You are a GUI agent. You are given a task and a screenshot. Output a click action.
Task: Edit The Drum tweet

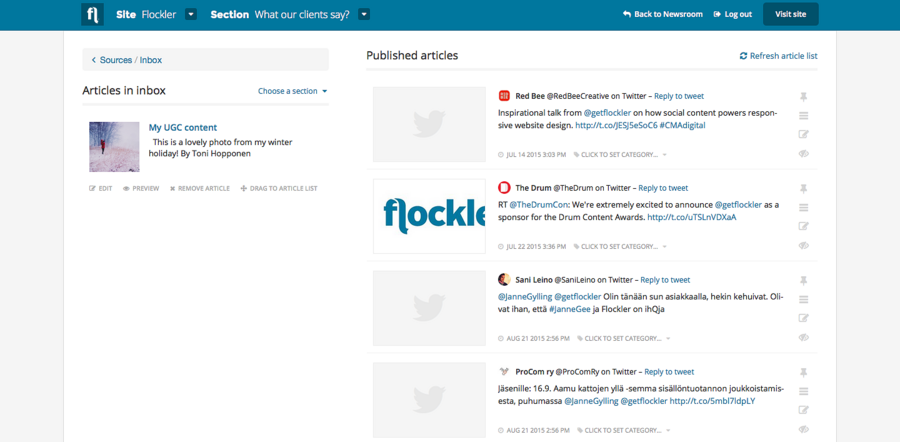pyautogui.click(x=804, y=226)
